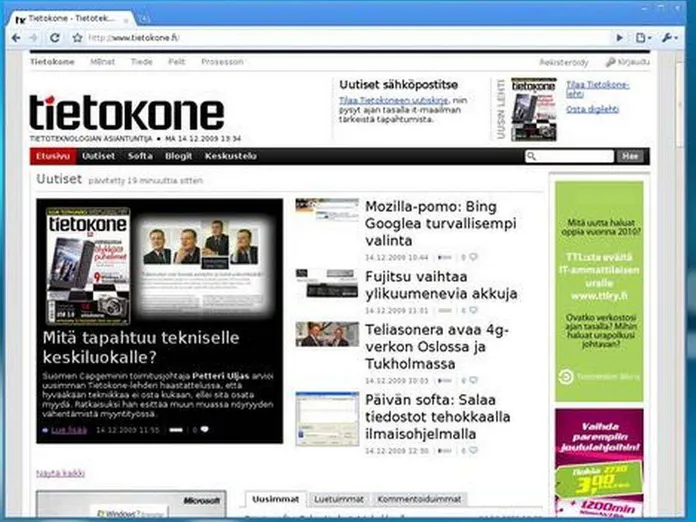
Task: Select the Tietokone browser tab
Action: pyautogui.click(x=71, y=19)
